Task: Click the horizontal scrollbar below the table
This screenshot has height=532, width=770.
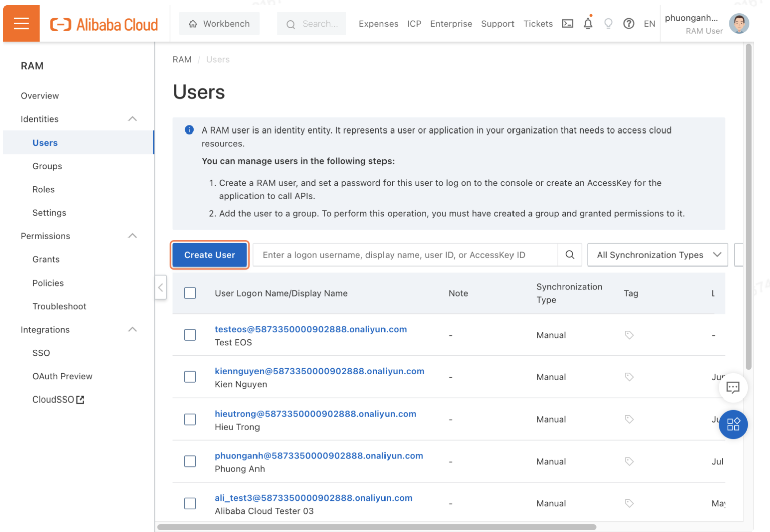Action: [x=376, y=527]
